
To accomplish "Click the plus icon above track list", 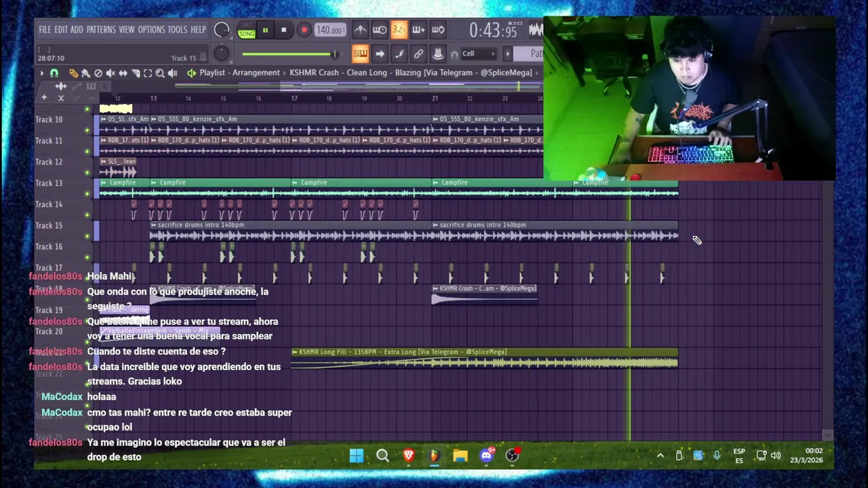I will pos(44,98).
